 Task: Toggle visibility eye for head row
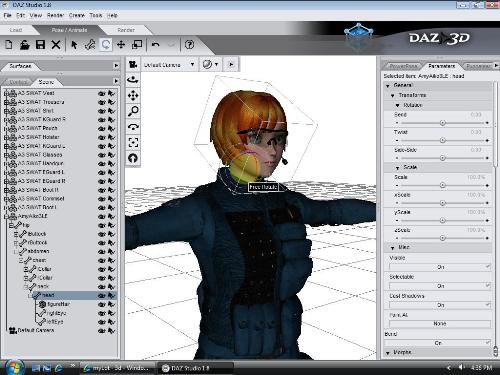(102, 295)
